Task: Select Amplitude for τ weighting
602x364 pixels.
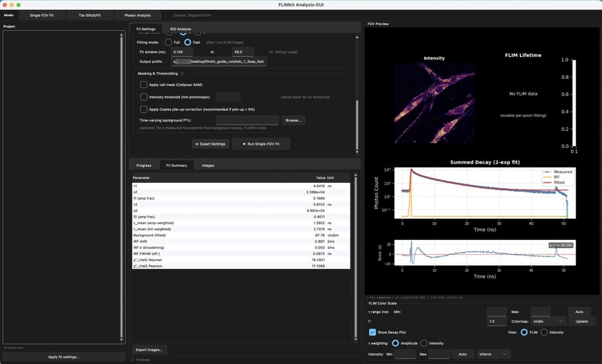Action: [395, 343]
